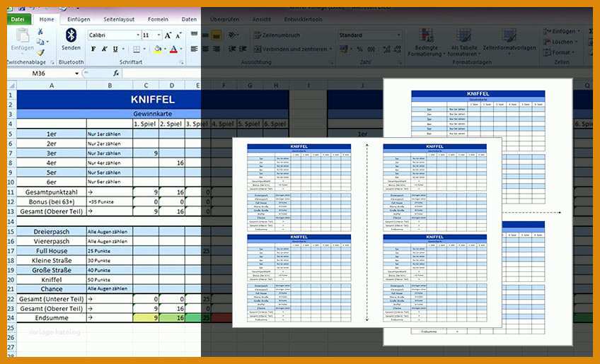This screenshot has width=600, height=364.
Task: Toggle underline U formatting
Action: pyautogui.click(x=115, y=49)
